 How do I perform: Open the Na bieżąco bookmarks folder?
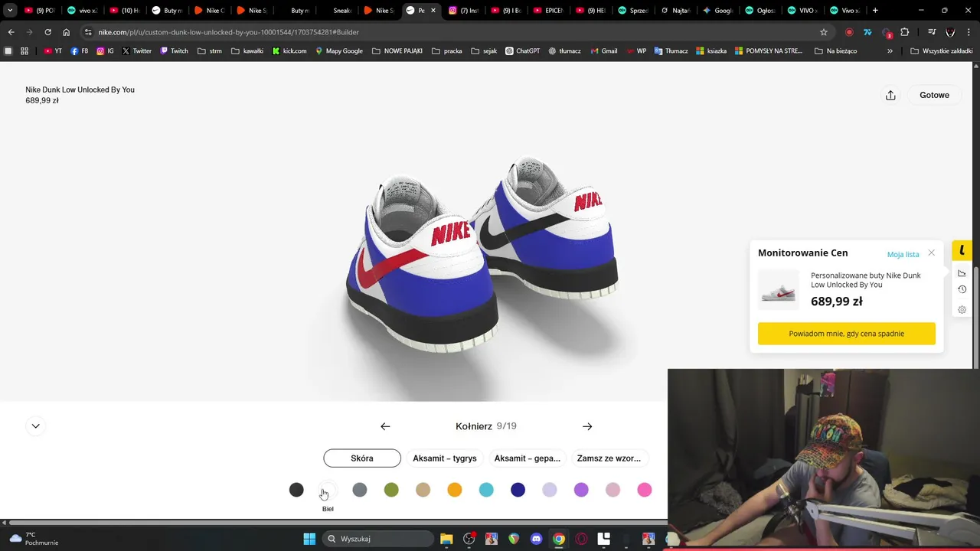pos(836,51)
